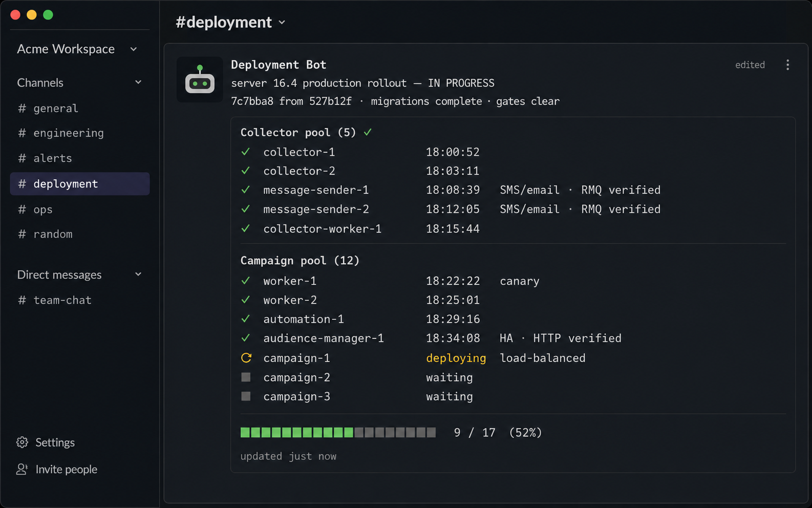The height and width of the screenshot is (508, 812).
Task: Click the edited label on message
Action: tap(750, 65)
